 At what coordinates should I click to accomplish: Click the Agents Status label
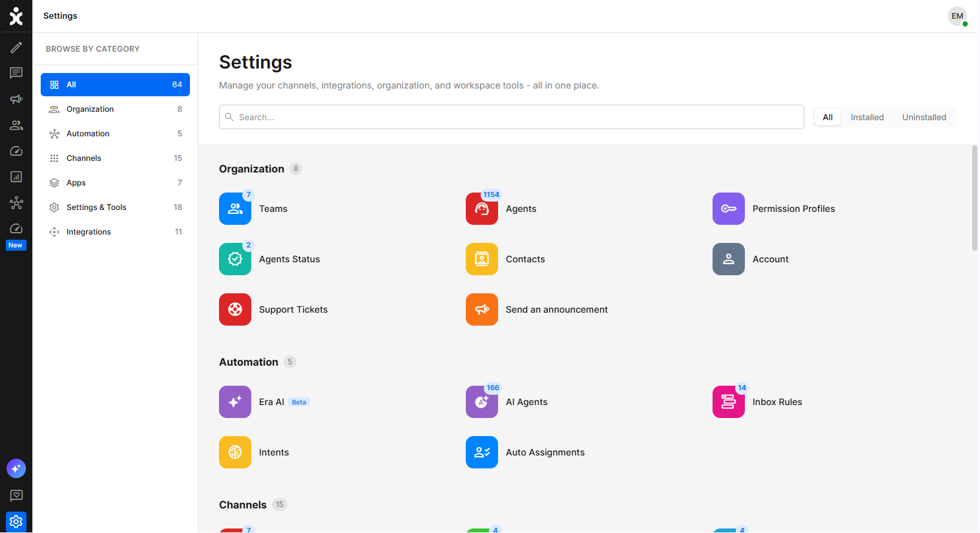click(x=289, y=259)
